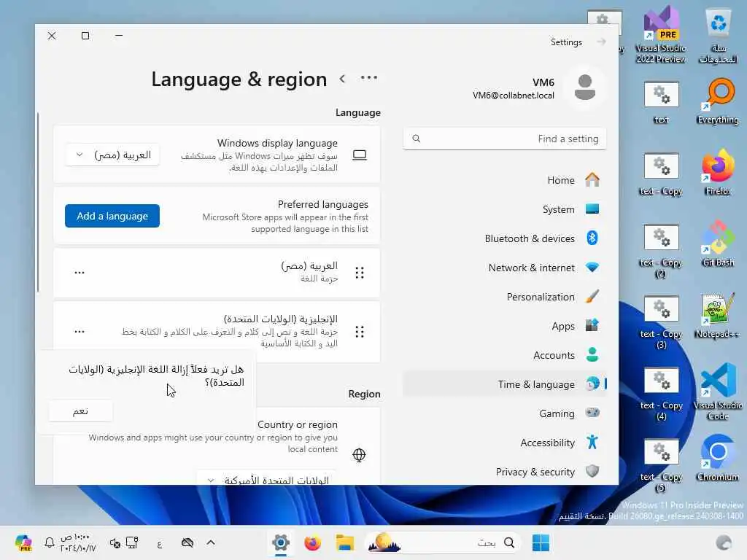Open more options for English (United States) language
This screenshot has width=747, height=560.
[x=80, y=332]
